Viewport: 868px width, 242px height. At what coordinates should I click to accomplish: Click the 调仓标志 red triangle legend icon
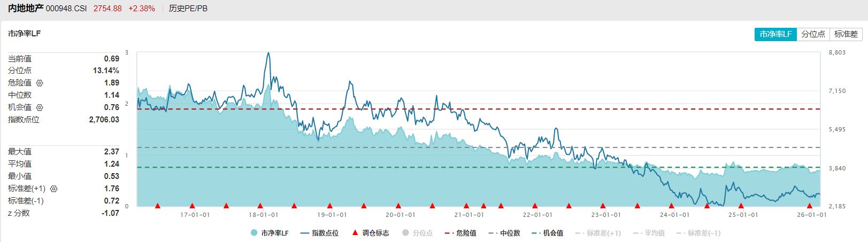355,233
